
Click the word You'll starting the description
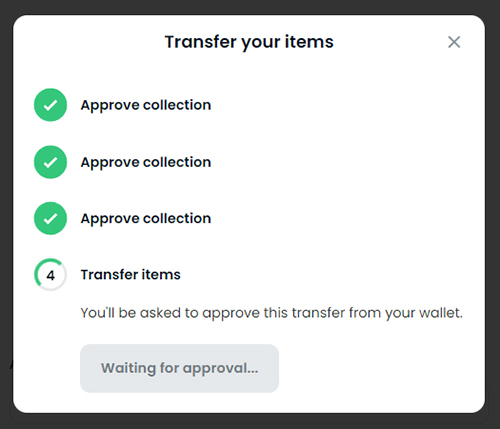coord(98,313)
